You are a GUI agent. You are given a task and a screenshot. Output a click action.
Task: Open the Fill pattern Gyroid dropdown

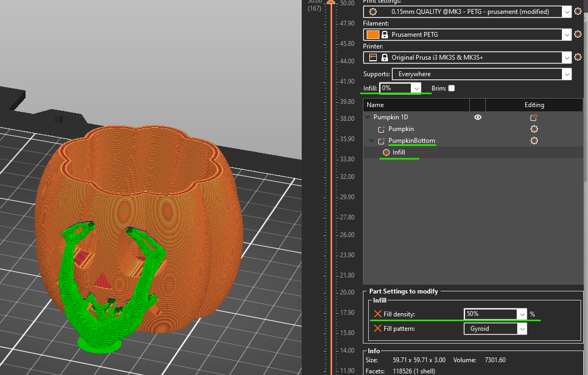point(521,329)
